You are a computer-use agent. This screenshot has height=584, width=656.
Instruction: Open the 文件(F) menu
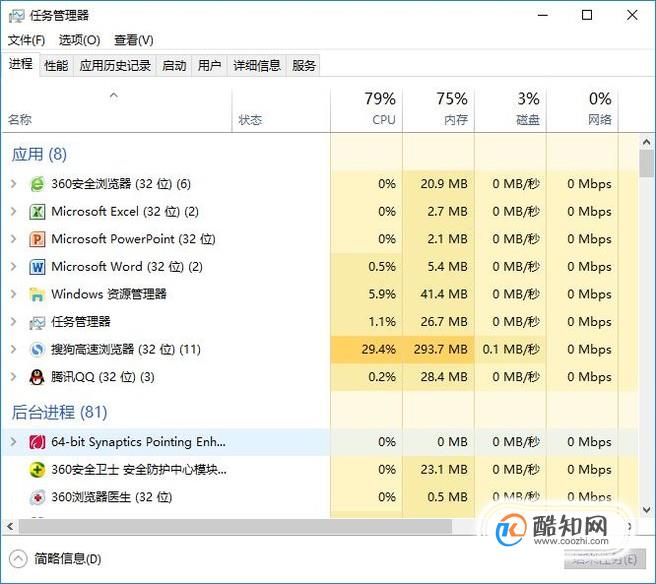(26, 40)
